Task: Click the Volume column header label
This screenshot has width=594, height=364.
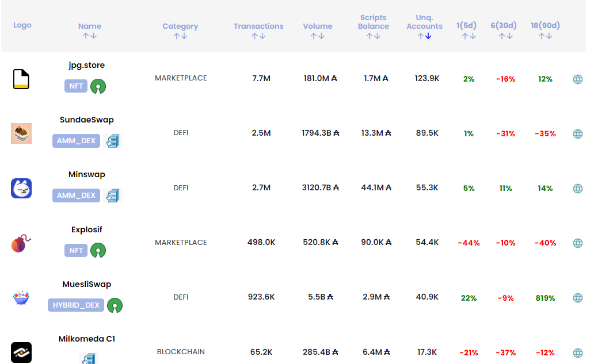Action: click(x=318, y=26)
